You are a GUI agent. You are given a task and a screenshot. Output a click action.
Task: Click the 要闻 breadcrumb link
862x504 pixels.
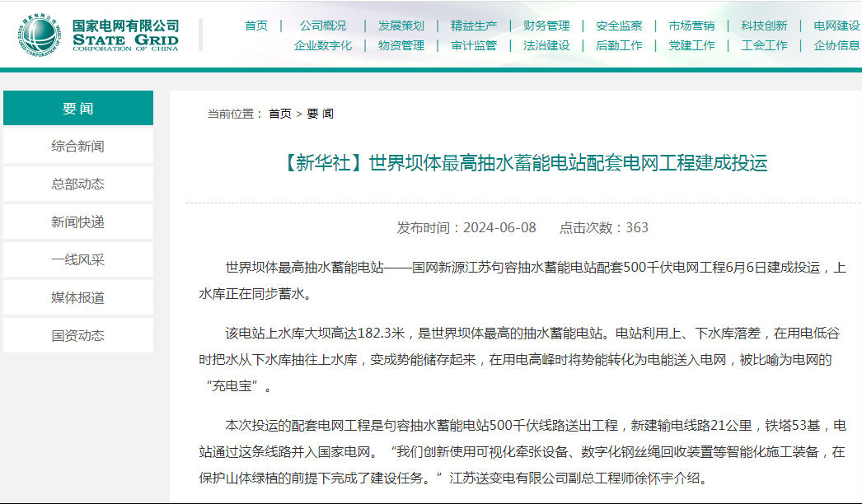pos(320,114)
